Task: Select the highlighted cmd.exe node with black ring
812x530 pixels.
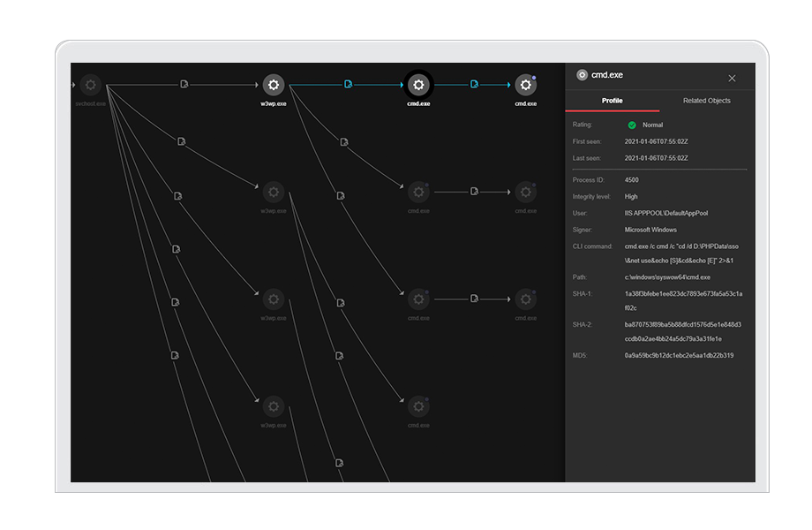Action: tap(418, 86)
